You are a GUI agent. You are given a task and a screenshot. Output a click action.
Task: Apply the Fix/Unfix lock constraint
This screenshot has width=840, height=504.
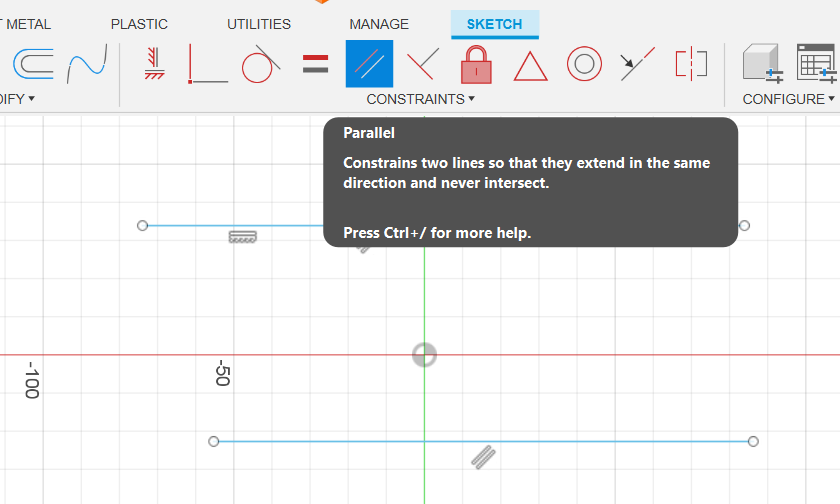click(476, 64)
